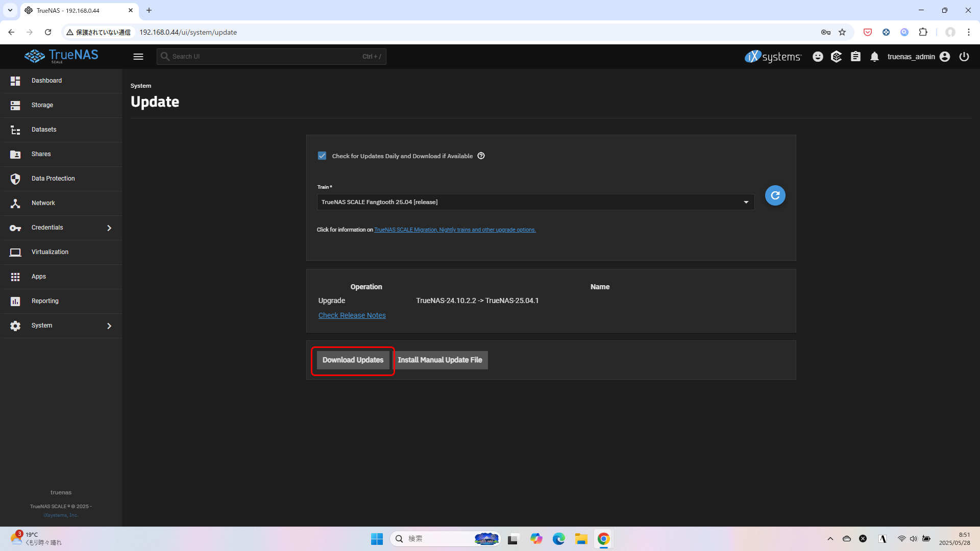Open browser extensions puzzle icon
Image resolution: width=980 pixels, height=551 pixels.
tap(923, 32)
